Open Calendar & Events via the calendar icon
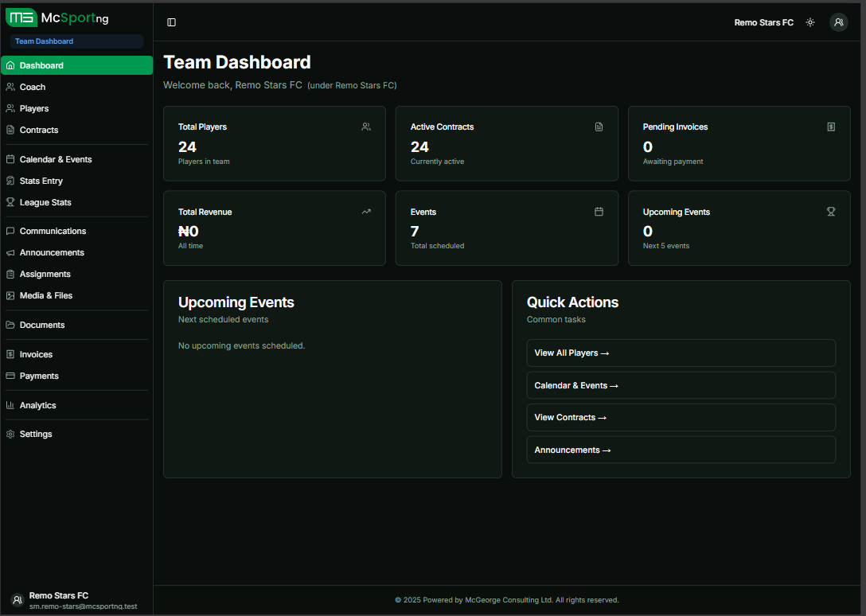Image resolution: width=866 pixels, height=616 pixels. pos(10,159)
